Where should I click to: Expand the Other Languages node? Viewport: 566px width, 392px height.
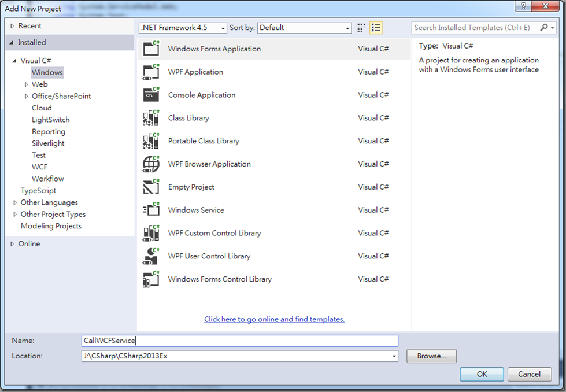pyautogui.click(x=15, y=202)
